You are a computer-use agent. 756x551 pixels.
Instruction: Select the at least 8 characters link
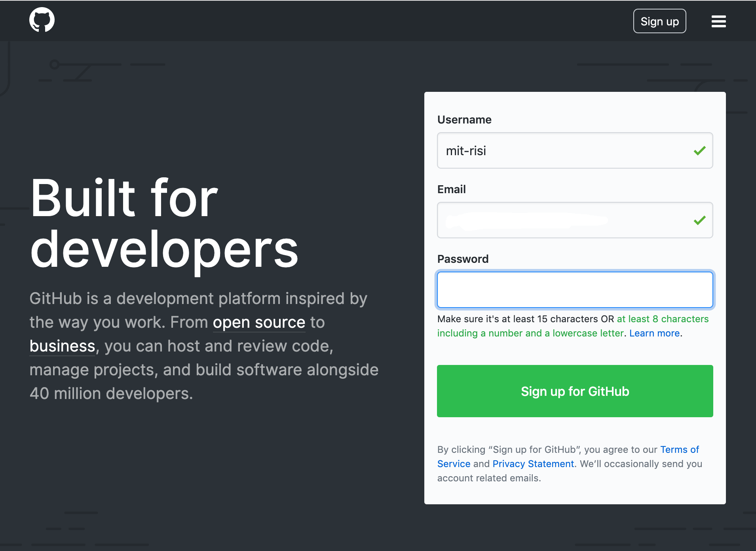pos(662,319)
